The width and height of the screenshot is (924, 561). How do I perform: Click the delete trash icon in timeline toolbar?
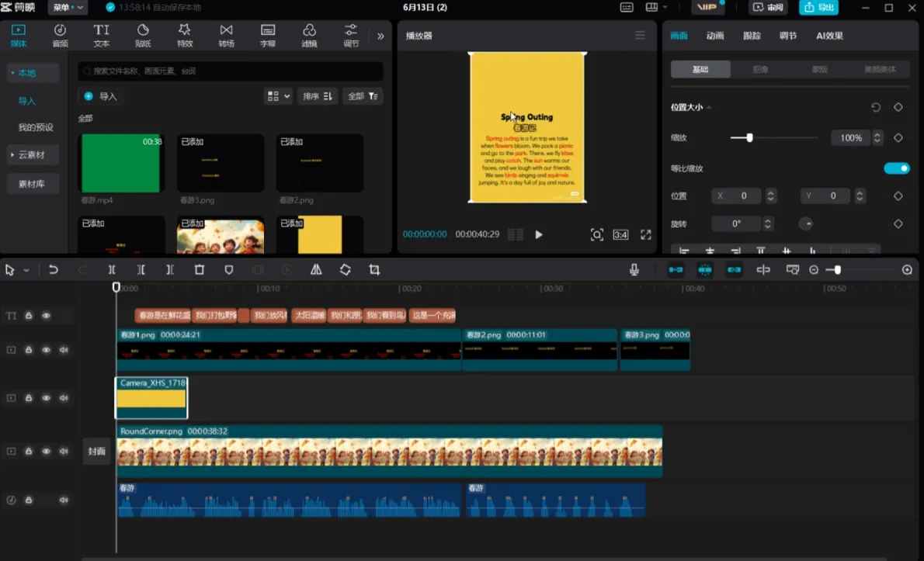[x=200, y=269]
